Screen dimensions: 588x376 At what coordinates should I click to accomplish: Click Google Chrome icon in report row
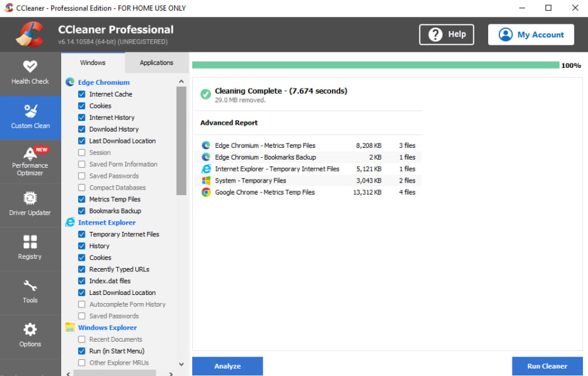click(206, 192)
